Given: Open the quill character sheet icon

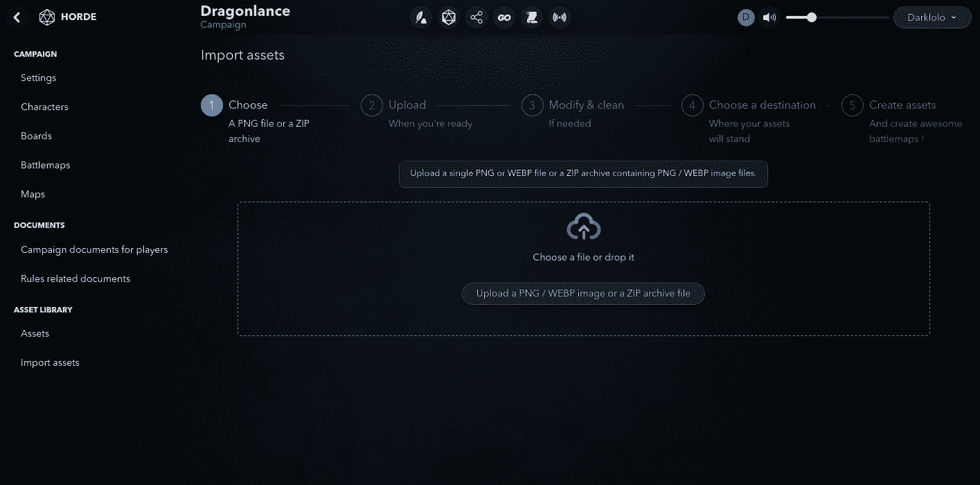Looking at the screenshot, I should (x=420, y=17).
